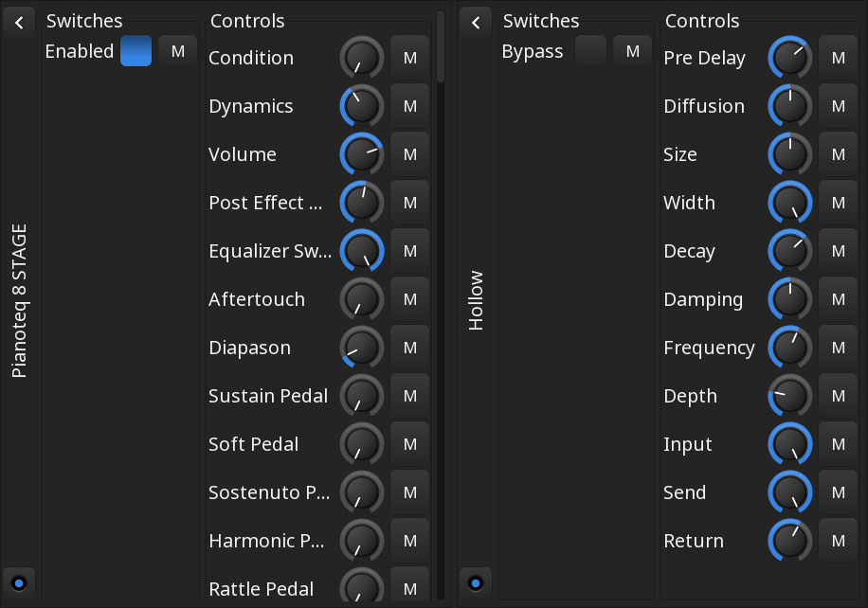The height and width of the screenshot is (608, 868).
Task: Click the M button for Return
Action: point(839,541)
